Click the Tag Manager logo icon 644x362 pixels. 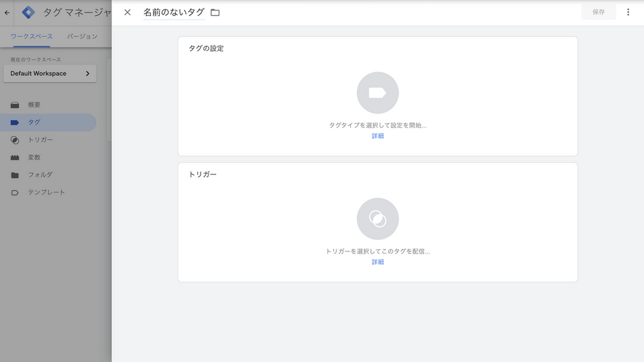[x=28, y=12]
